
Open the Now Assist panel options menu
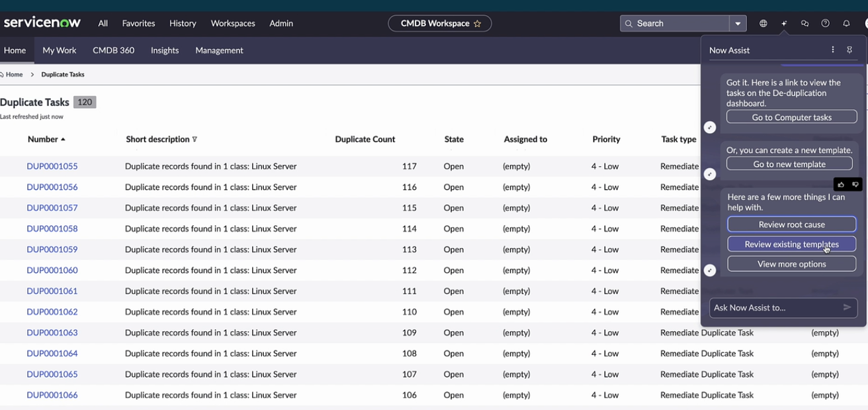pos(833,50)
